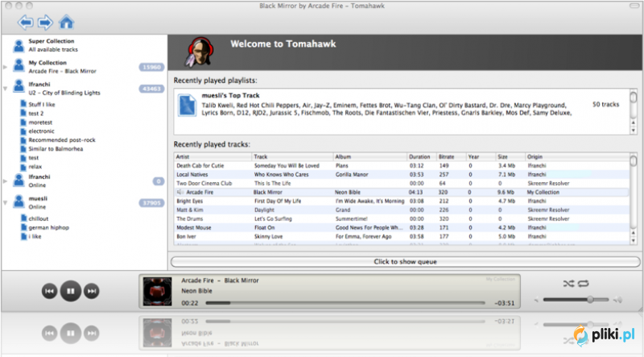
Task: Collapse the lfranchi U2 source node
Action: click(x=5, y=89)
